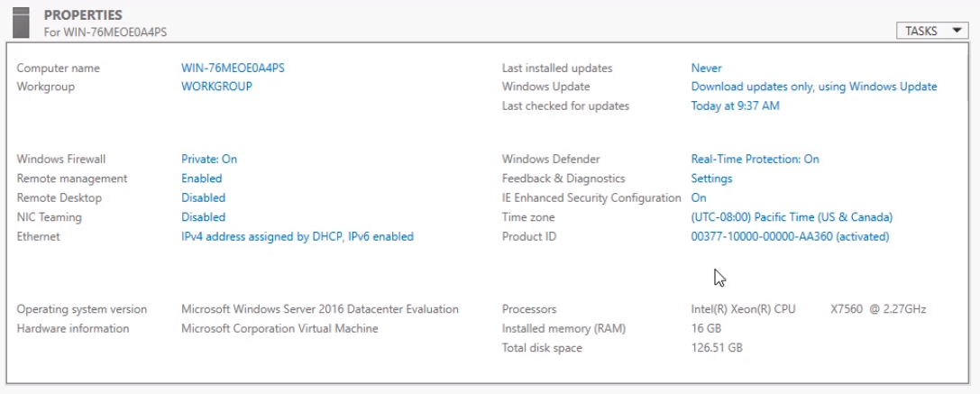This screenshot has height=394, width=980.
Task: Click the PROPERTIES section heading
Action: coord(83,15)
